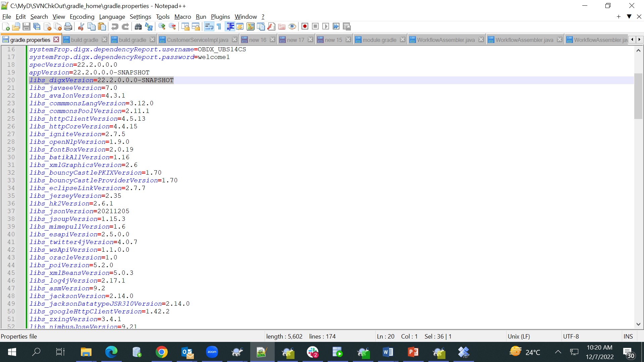Playback the recorded macro
644x362 pixels.
click(x=325, y=26)
